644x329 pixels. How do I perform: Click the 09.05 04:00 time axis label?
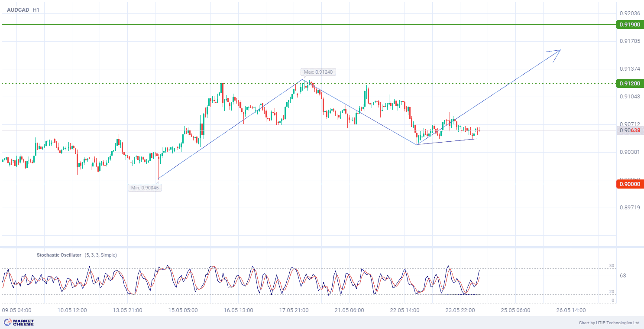pyautogui.click(x=17, y=310)
